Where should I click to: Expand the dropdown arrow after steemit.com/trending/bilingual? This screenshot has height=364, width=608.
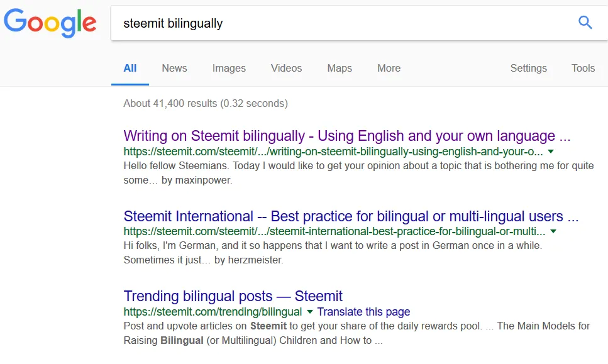(x=309, y=312)
